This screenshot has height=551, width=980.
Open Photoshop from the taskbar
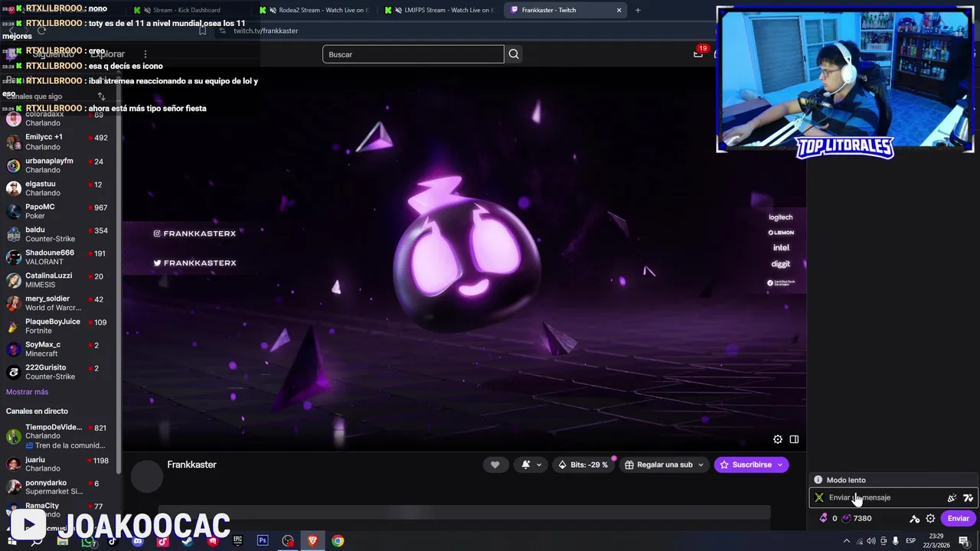click(x=263, y=541)
